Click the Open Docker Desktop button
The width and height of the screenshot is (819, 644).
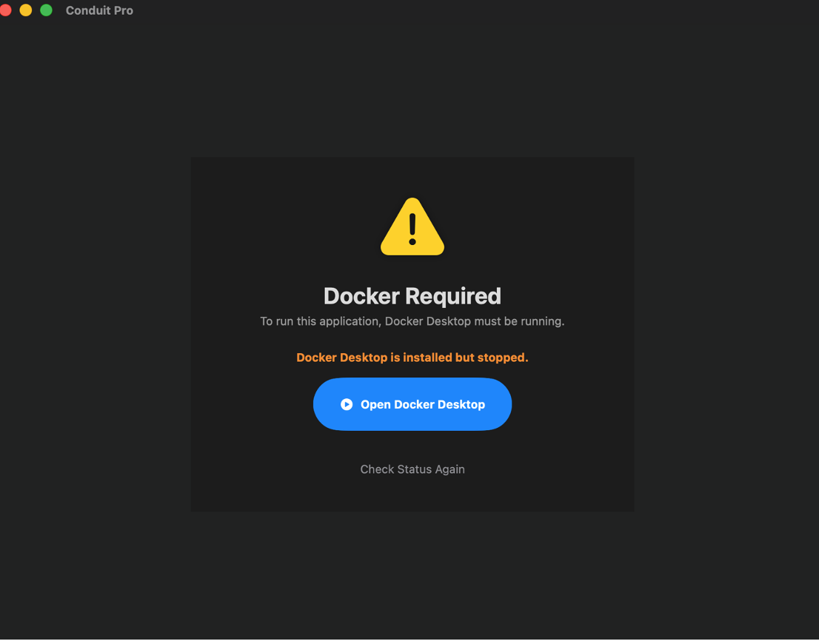412,404
